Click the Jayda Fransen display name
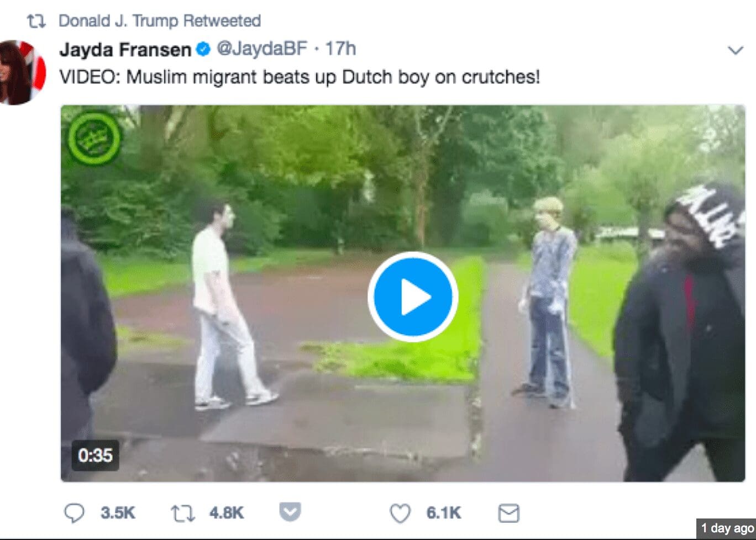This screenshot has height=540, width=756. pyautogui.click(x=125, y=50)
